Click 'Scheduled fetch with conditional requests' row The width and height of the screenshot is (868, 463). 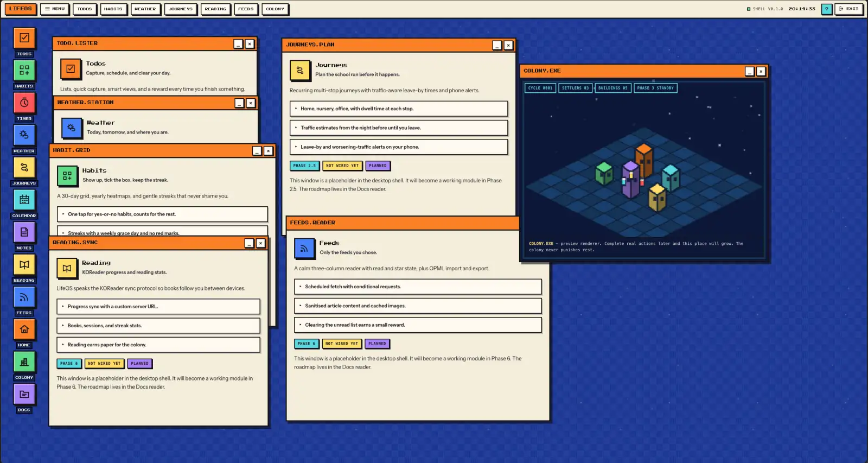pos(418,287)
